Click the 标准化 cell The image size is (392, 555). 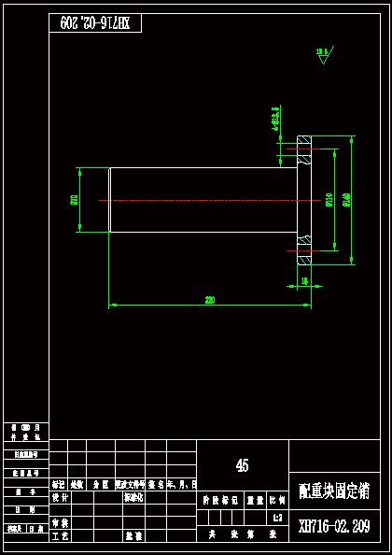pos(133,497)
